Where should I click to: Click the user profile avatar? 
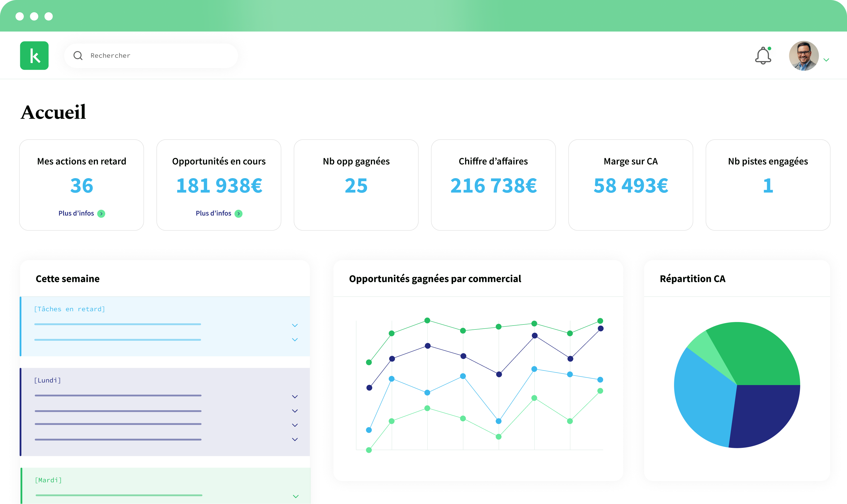coord(804,56)
